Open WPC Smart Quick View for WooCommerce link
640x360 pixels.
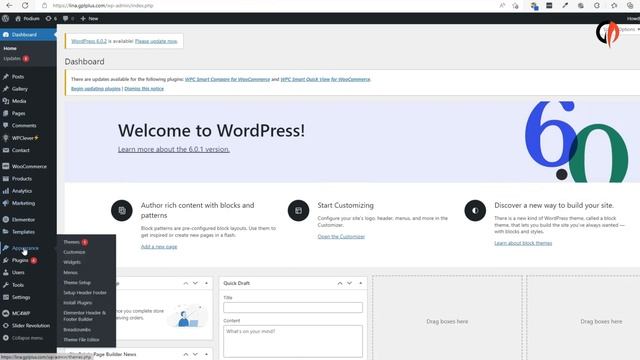click(x=325, y=79)
